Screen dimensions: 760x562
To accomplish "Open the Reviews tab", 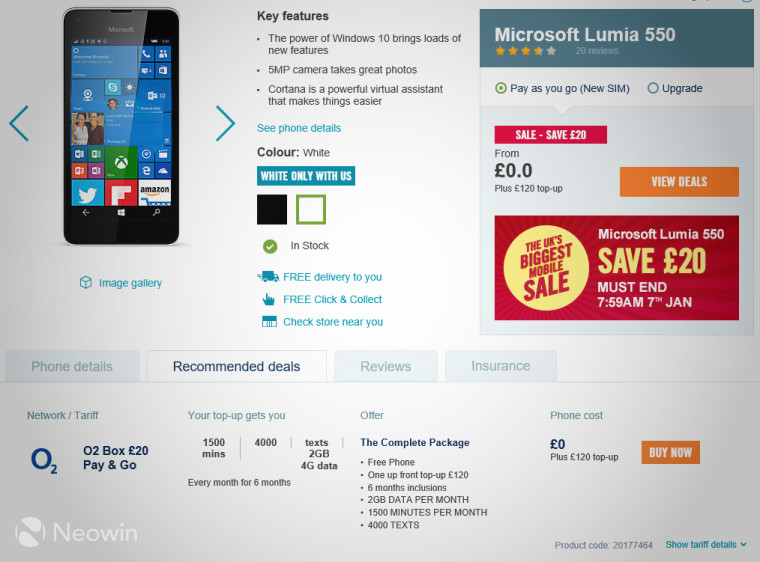I will [386, 366].
